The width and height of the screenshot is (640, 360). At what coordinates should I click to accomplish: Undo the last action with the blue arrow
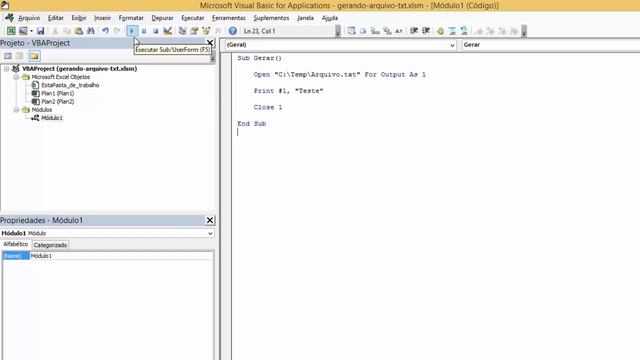105,31
